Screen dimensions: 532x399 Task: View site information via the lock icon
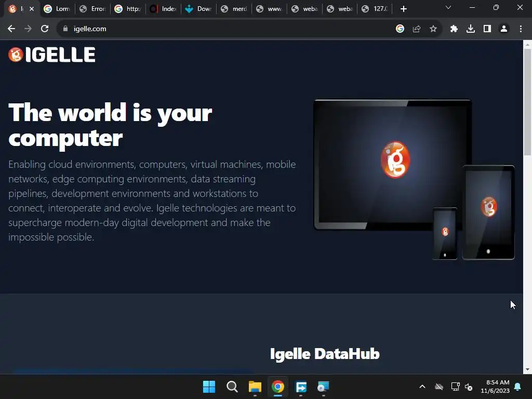(65, 29)
